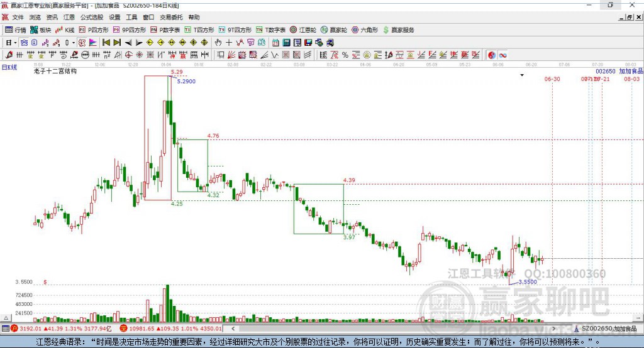
Task: Select the crosshair cursor tool
Action: click(x=229, y=43)
